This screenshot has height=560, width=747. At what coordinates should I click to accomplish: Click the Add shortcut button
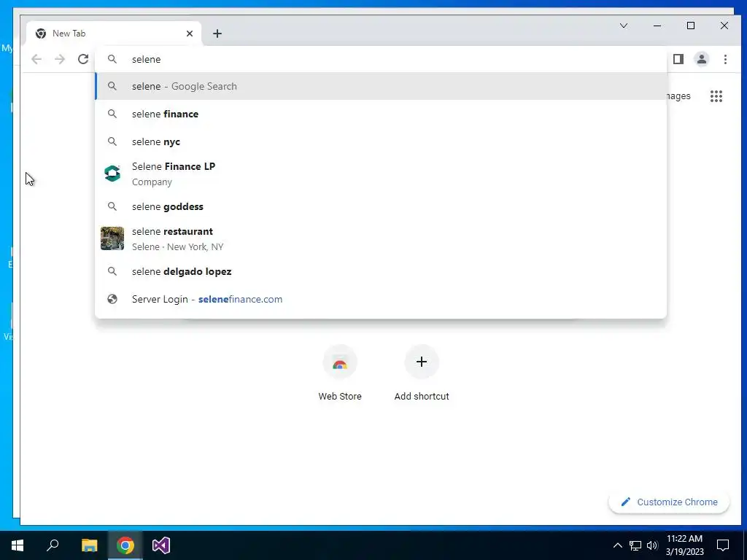coord(422,373)
